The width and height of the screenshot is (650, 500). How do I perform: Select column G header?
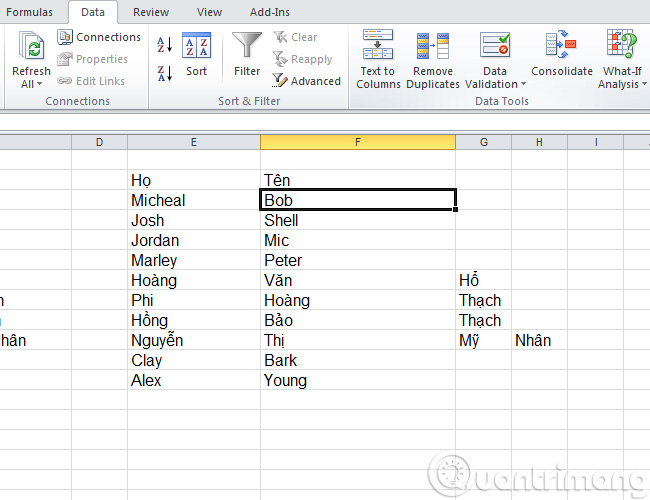pos(483,142)
